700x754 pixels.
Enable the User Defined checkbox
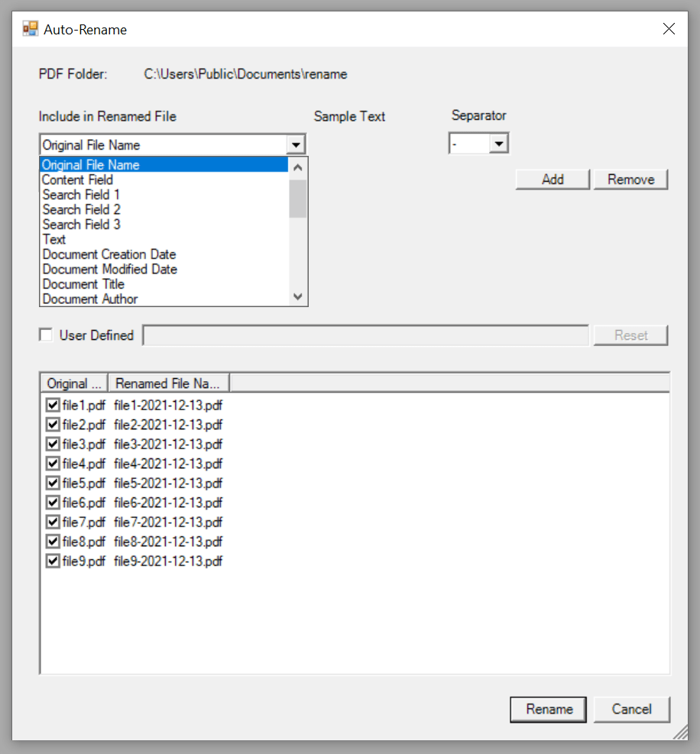[x=45, y=335]
